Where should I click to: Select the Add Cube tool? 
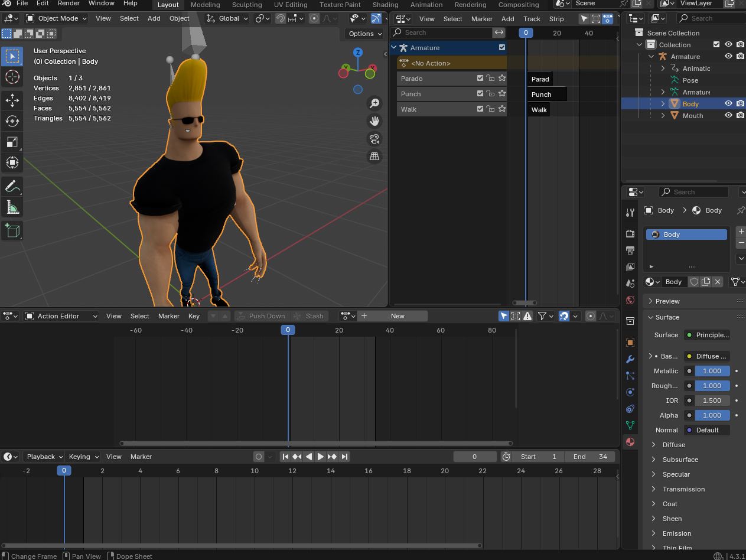coord(12,230)
